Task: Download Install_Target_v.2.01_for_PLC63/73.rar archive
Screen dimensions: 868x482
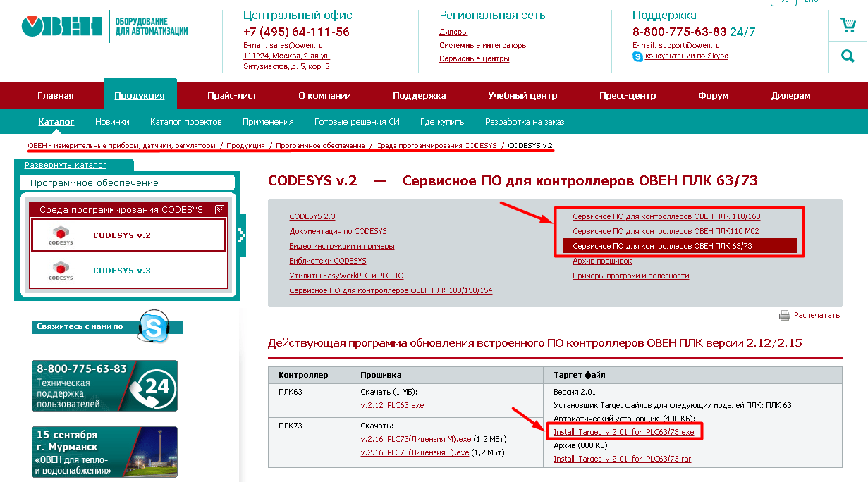Action: click(623, 459)
